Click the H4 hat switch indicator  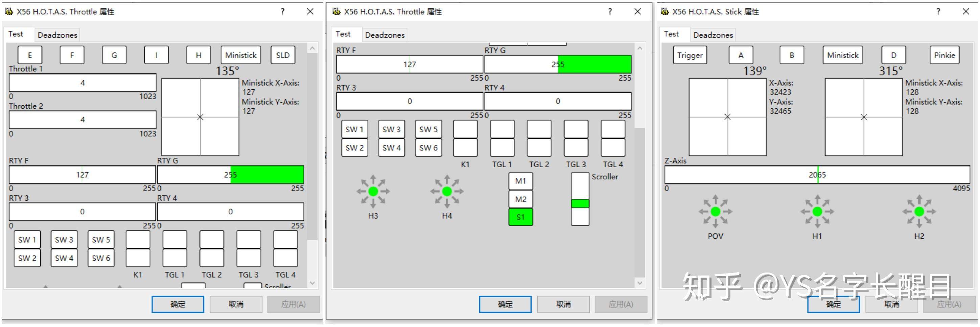(447, 191)
